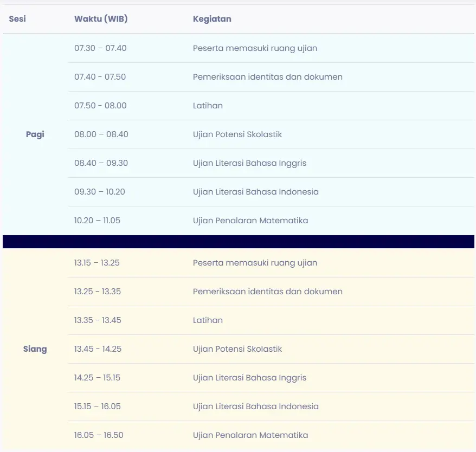This screenshot has width=476, height=452.
Task: Click 'Ujian Penalaran Matematika' in Pagi session
Action: (x=249, y=220)
